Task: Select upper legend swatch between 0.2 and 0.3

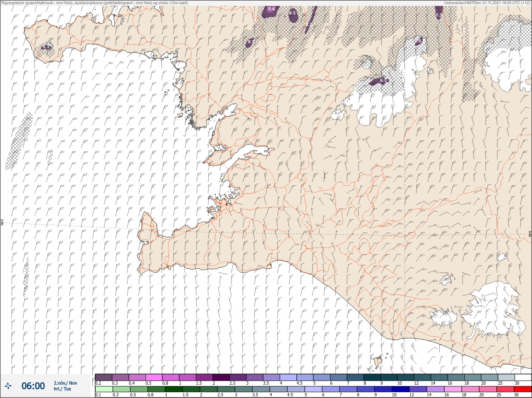Action: pyautogui.click(x=103, y=377)
